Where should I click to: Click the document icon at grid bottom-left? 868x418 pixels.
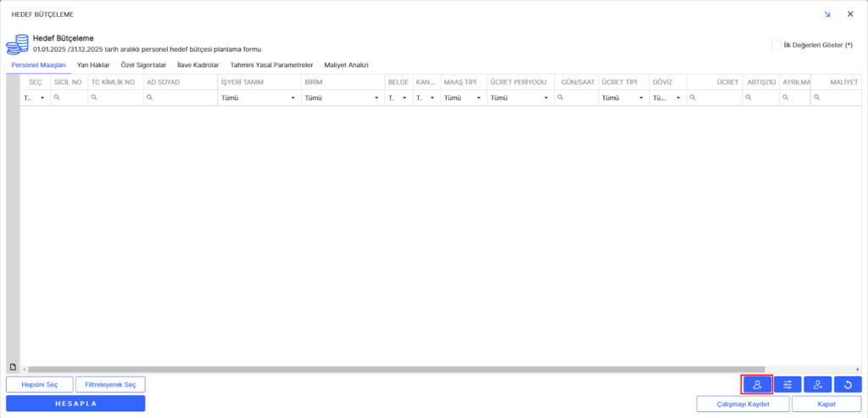pos(13,367)
